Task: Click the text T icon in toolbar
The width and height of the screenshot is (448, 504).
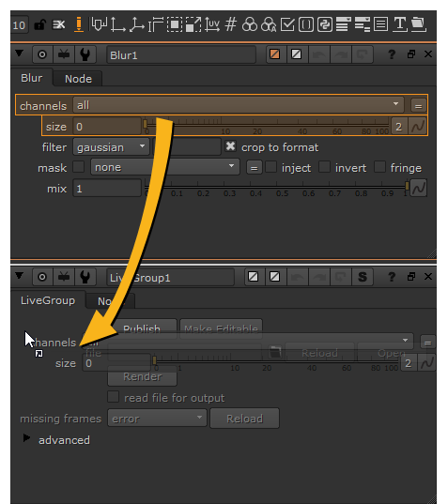Action: coord(400,24)
